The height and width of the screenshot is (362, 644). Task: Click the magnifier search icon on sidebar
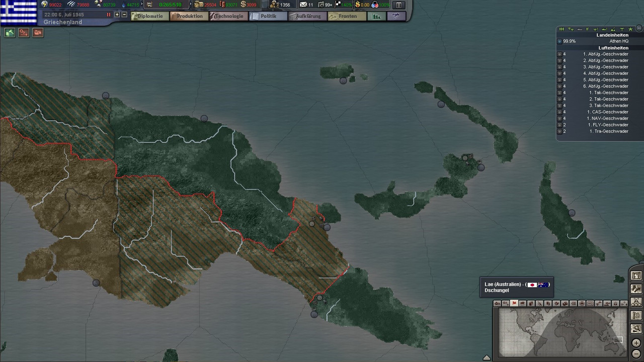coord(636,328)
